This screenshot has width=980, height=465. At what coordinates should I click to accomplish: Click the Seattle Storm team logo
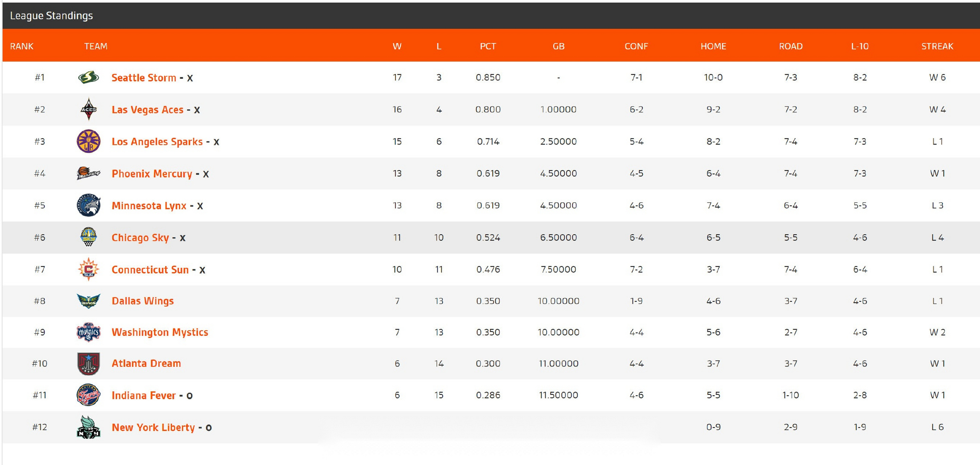pos(88,77)
